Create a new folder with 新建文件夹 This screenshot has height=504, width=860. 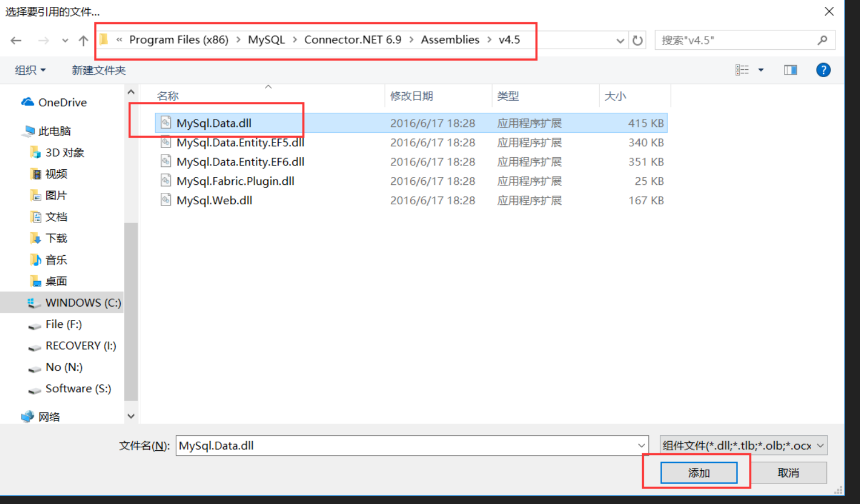pos(98,70)
